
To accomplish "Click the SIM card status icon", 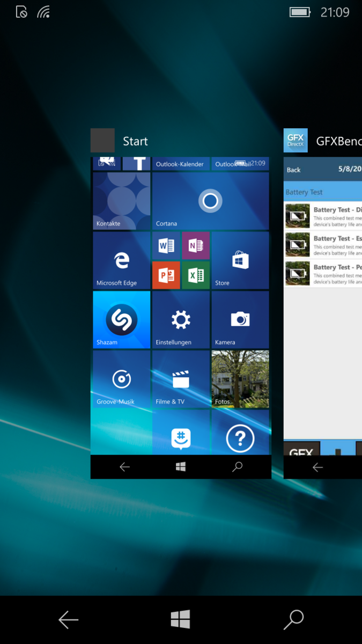I will click(21, 12).
